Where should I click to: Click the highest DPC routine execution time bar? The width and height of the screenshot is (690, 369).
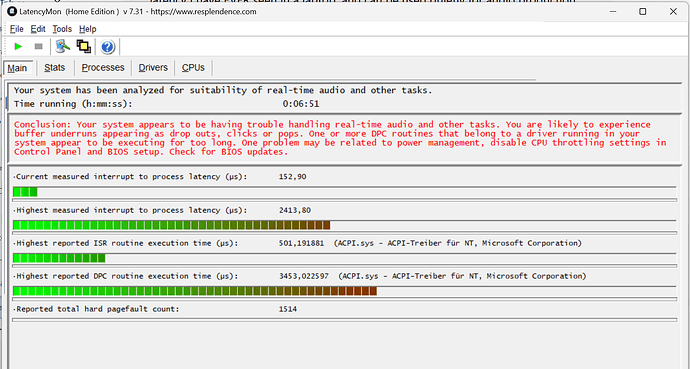pos(345,291)
